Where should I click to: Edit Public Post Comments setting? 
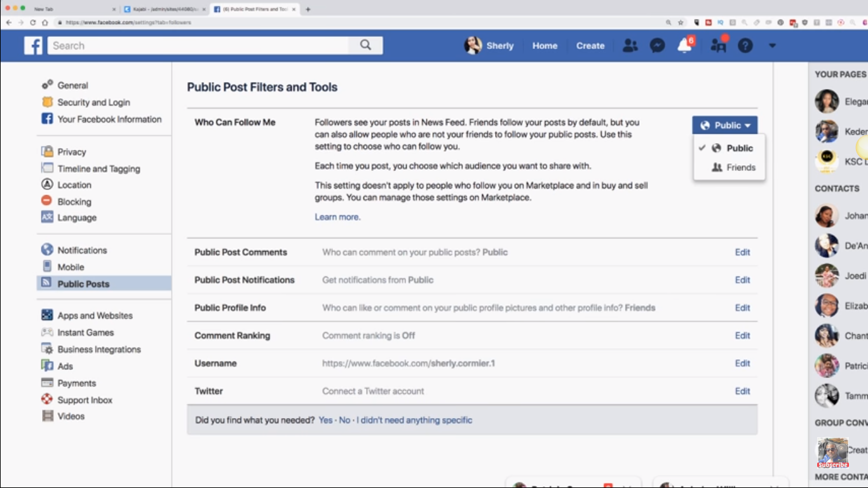coord(742,252)
